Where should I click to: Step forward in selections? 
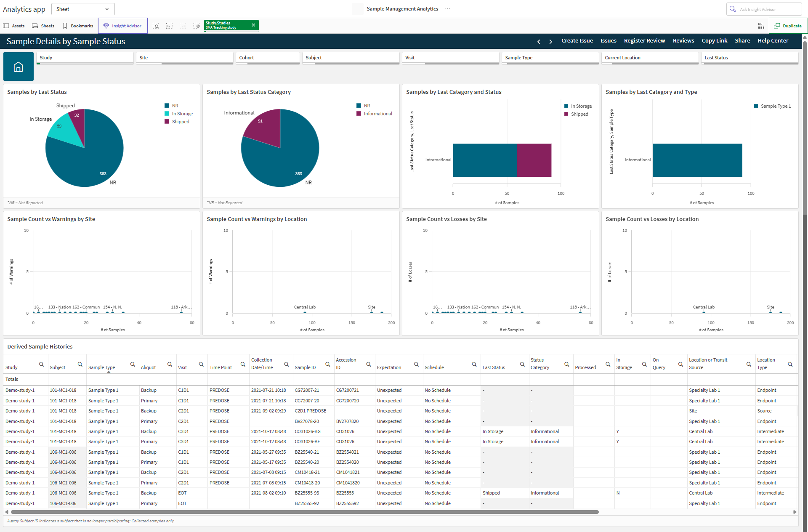(183, 26)
